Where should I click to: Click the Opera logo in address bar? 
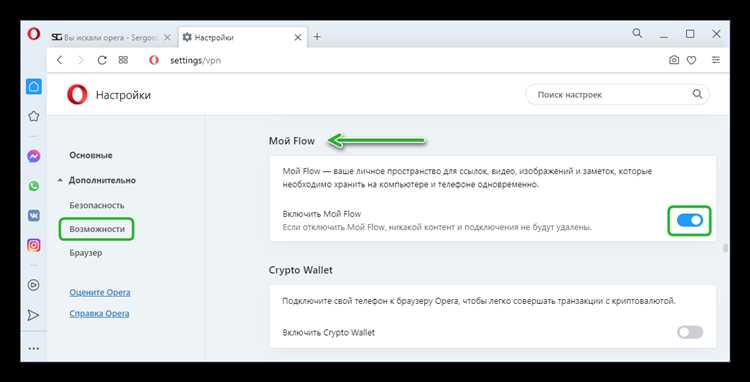(x=154, y=60)
